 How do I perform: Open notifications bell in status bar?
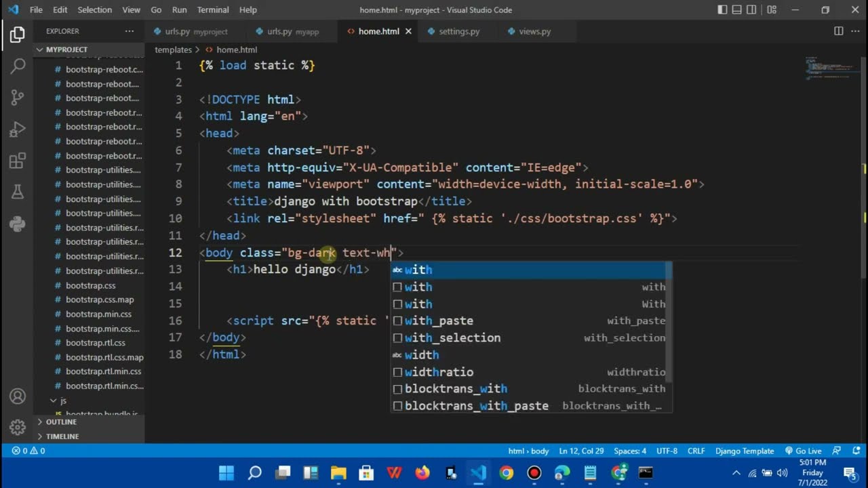pos(855,451)
